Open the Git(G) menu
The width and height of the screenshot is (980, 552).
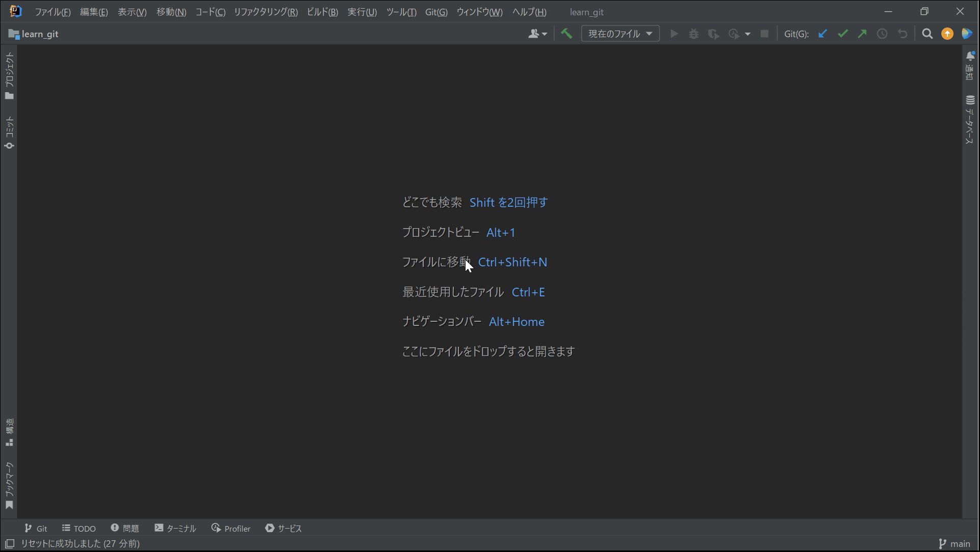[436, 12]
